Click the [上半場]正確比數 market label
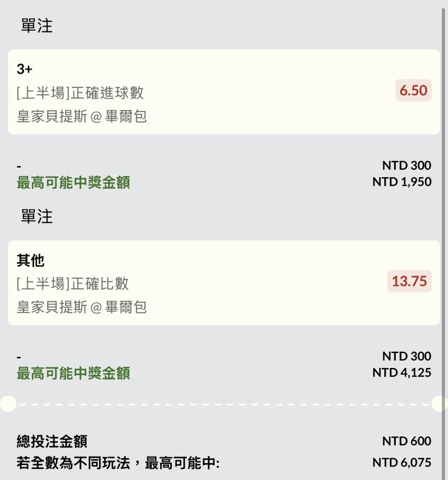Screen dimensions: 448x480 [x=73, y=284]
